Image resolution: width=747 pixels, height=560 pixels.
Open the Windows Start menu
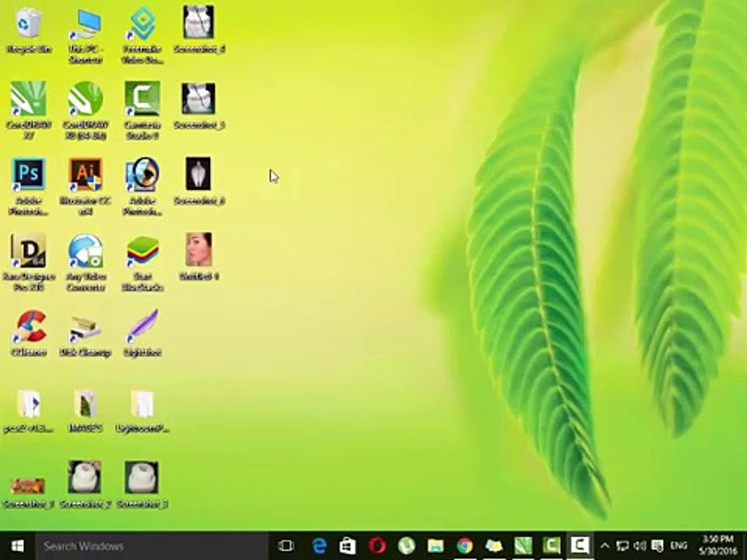coord(18,545)
